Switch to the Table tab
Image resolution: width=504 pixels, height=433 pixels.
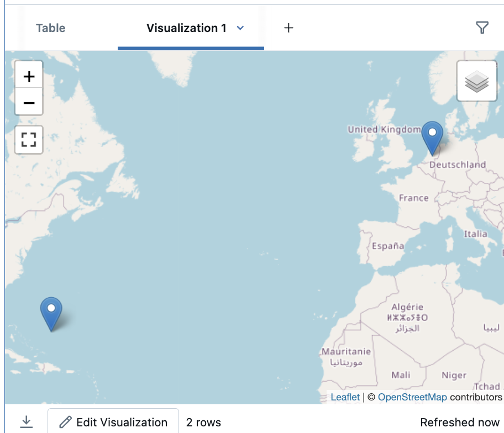click(51, 28)
